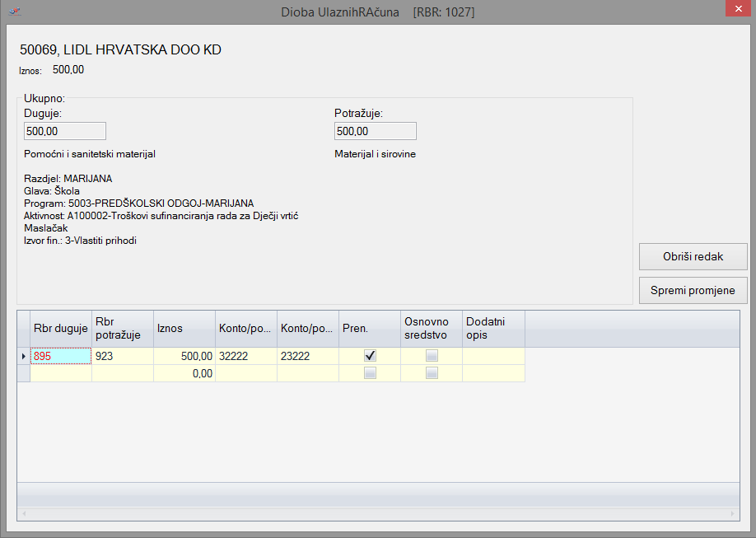Click the application icon in title bar
The image size is (756, 538).
[x=15, y=12]
